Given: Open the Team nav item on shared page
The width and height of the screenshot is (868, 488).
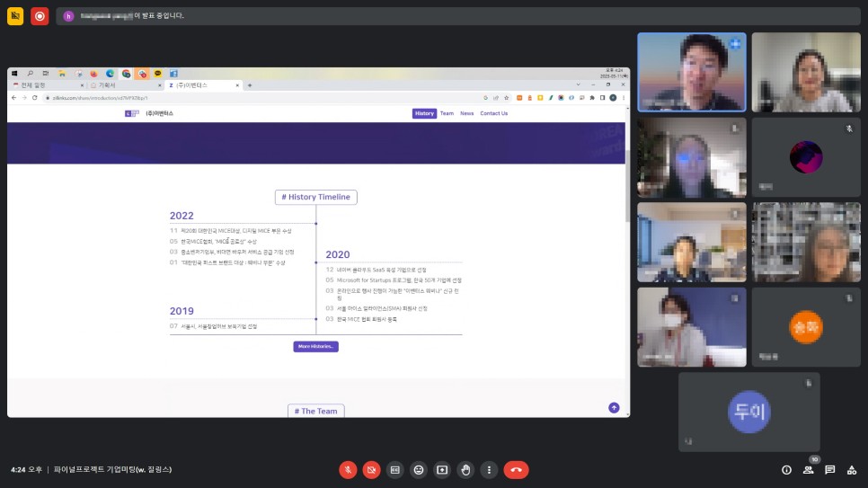Looking at the screenshot, I should coord(447,113).
